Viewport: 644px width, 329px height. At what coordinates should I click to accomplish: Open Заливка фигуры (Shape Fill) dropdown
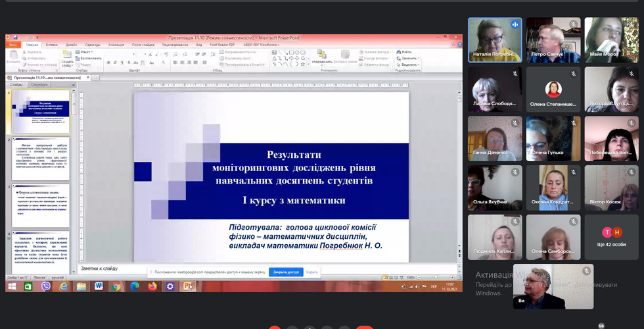[x=374, y=52]
